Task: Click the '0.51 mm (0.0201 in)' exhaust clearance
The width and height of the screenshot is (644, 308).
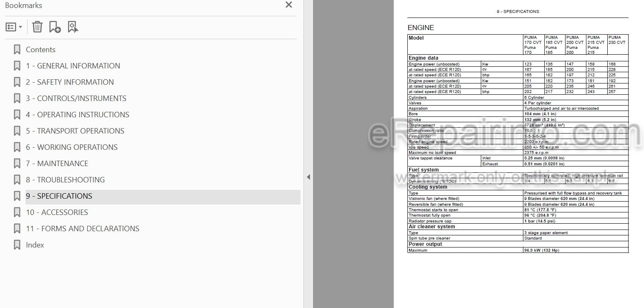Action: pos(544,164)
